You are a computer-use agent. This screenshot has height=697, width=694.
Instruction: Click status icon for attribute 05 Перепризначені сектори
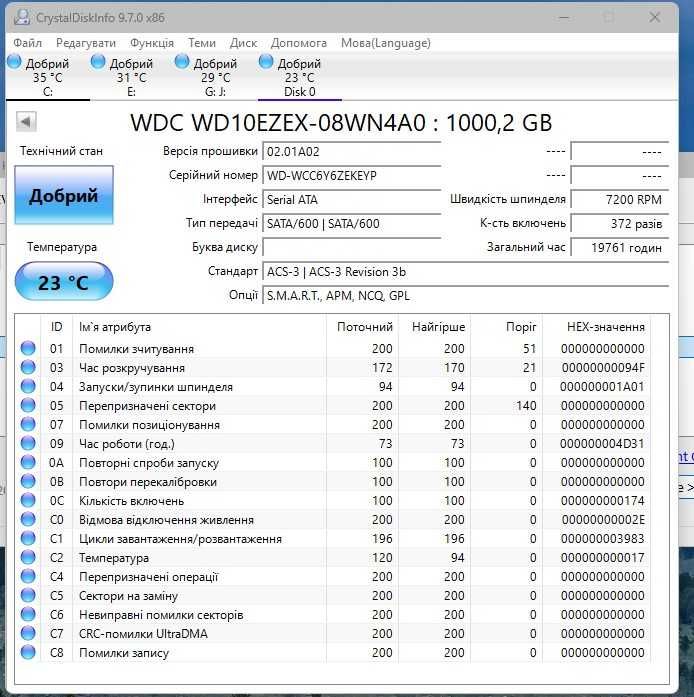point(28,405)
